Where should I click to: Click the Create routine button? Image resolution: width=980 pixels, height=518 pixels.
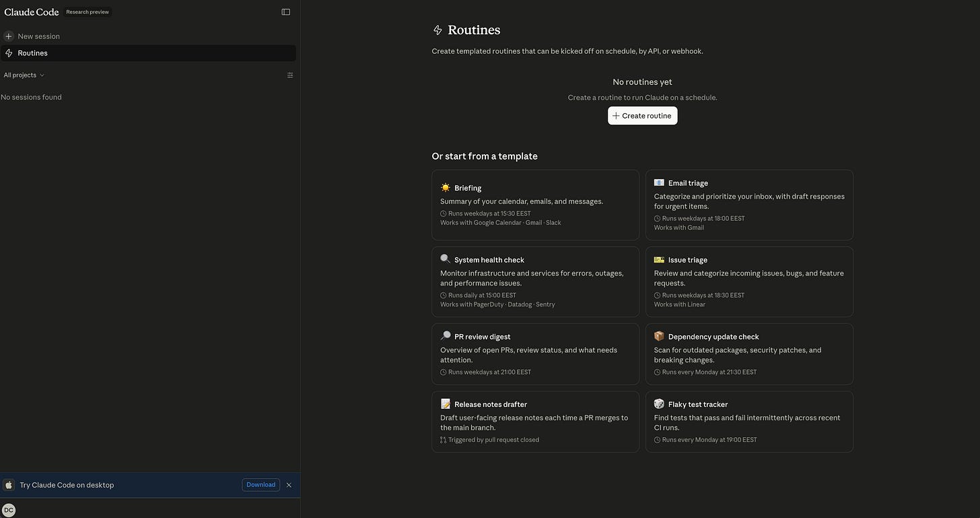[642, 116]
